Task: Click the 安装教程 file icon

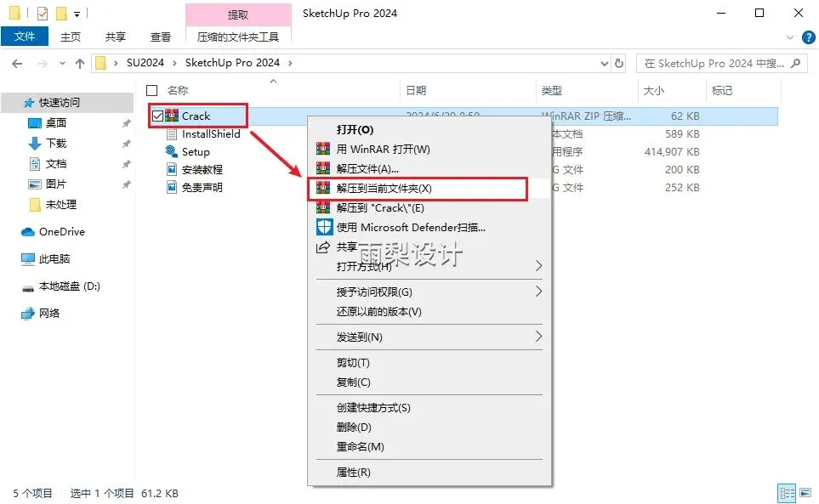Action: 171,170
